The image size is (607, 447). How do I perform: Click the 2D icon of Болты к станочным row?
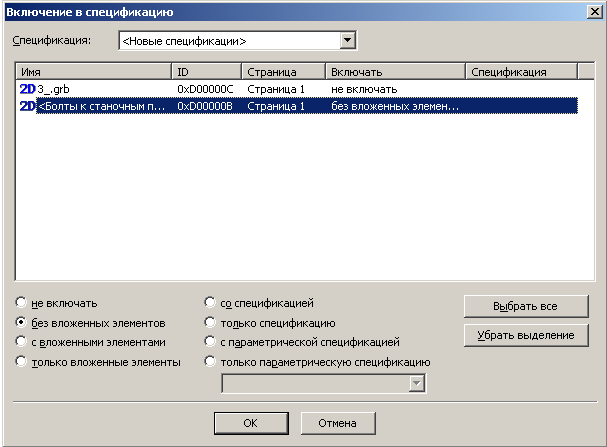(x=27, y=106)
